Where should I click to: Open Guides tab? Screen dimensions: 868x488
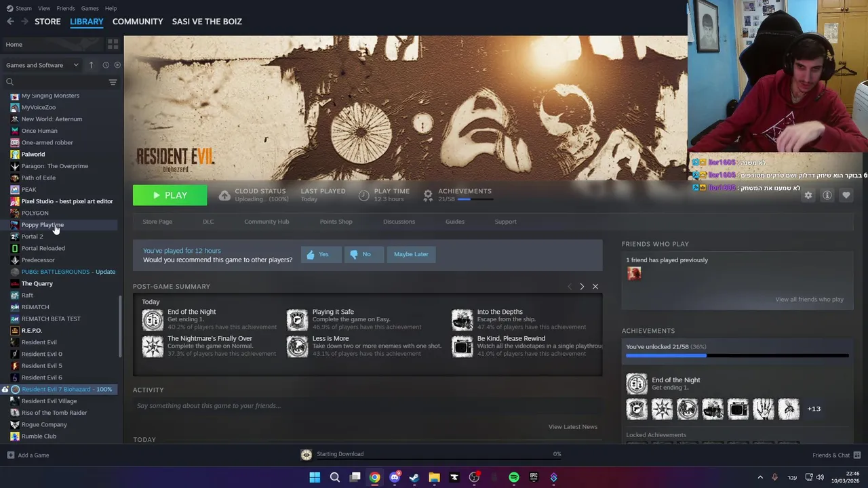pos(455,222)
